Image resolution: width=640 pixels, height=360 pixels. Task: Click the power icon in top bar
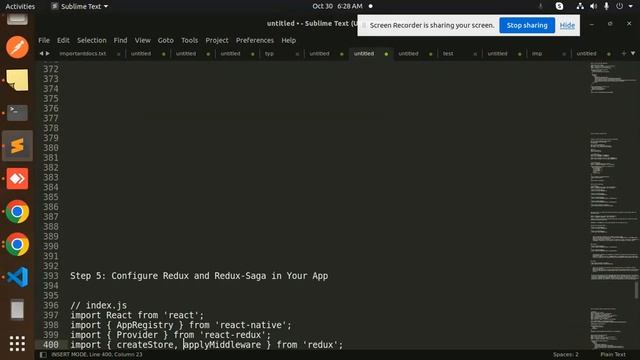[620, 6]
